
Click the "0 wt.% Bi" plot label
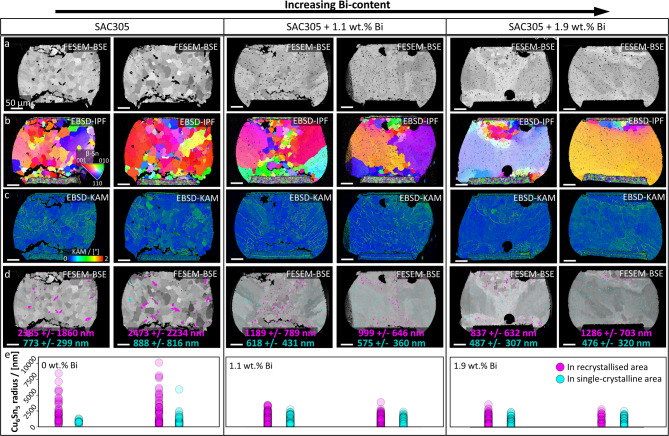pos(59,366)
